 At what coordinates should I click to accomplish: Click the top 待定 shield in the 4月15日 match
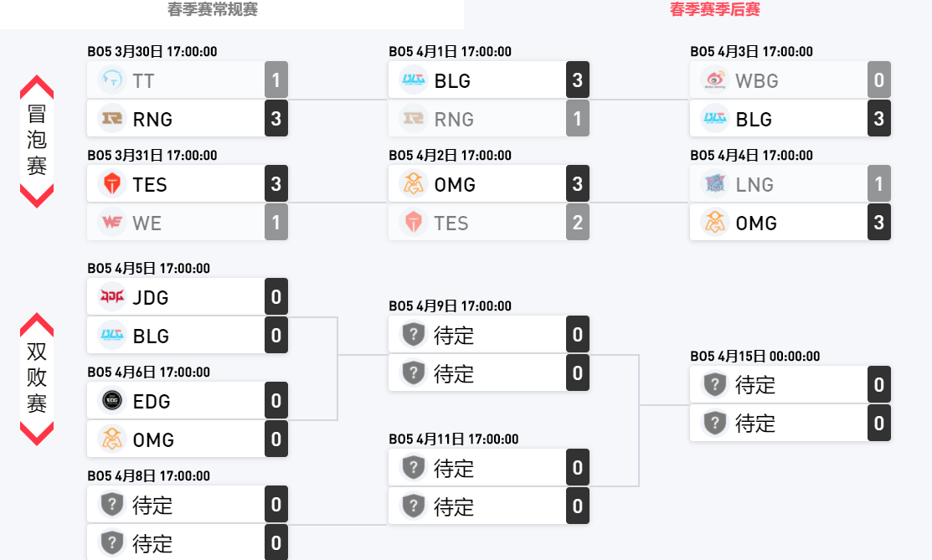[x=714, y=385]
